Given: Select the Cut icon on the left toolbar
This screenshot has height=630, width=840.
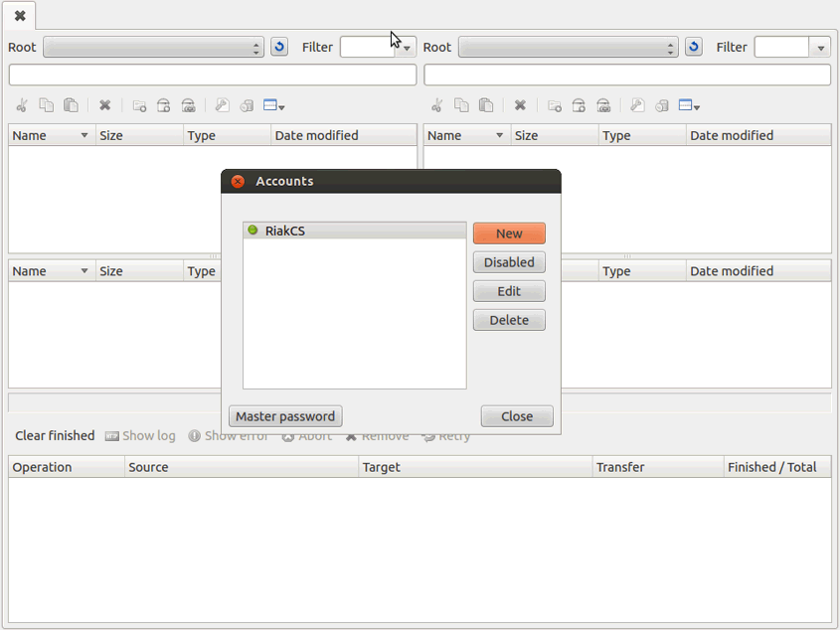Looking at the screenshot, I should click(20, 105).
